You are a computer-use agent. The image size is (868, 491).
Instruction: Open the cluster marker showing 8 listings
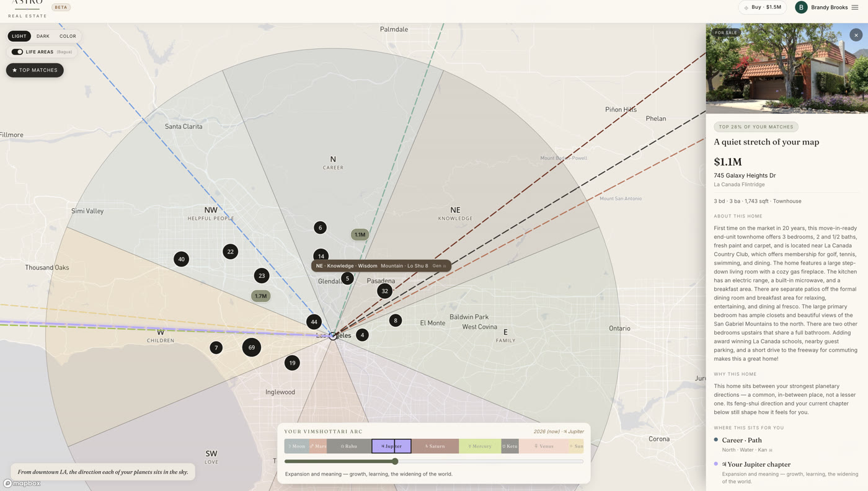tap(395, 321)
